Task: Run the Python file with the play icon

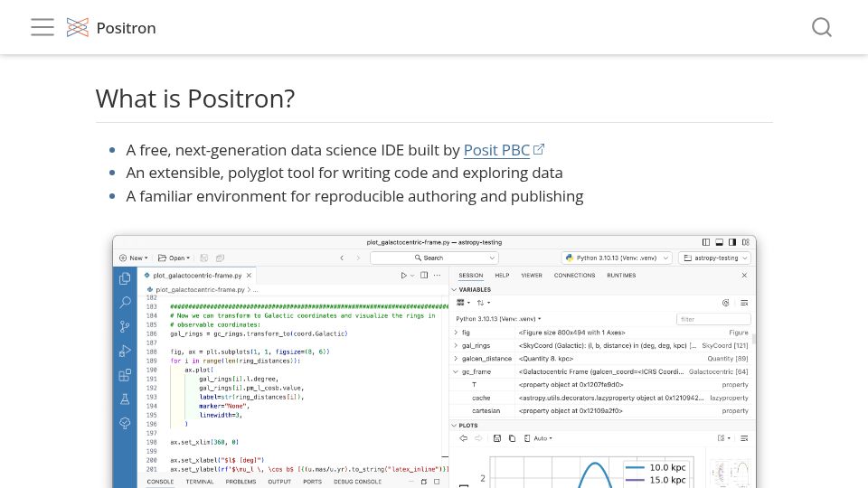Action: 403,275
